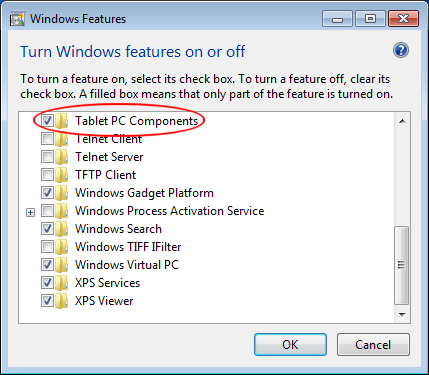The image size is (429, 375).
Task: Click the Tablet PC Components folder icon
Action: (62, 121)
